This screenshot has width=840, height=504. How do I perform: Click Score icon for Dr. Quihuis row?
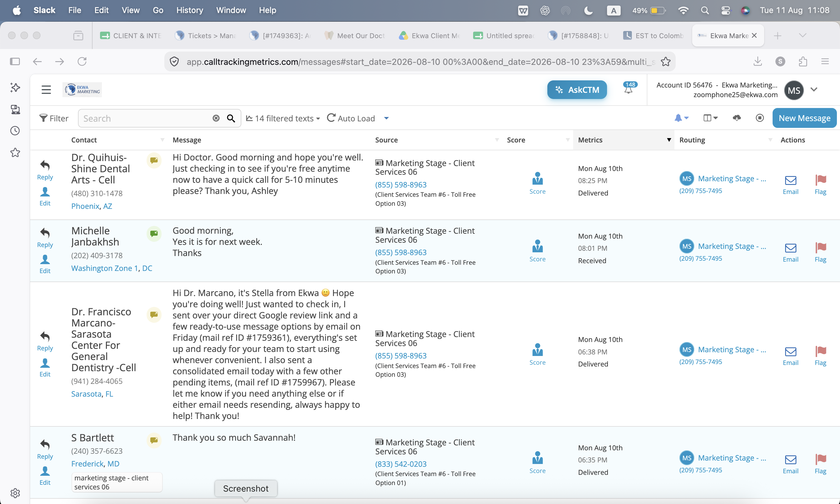537,183
